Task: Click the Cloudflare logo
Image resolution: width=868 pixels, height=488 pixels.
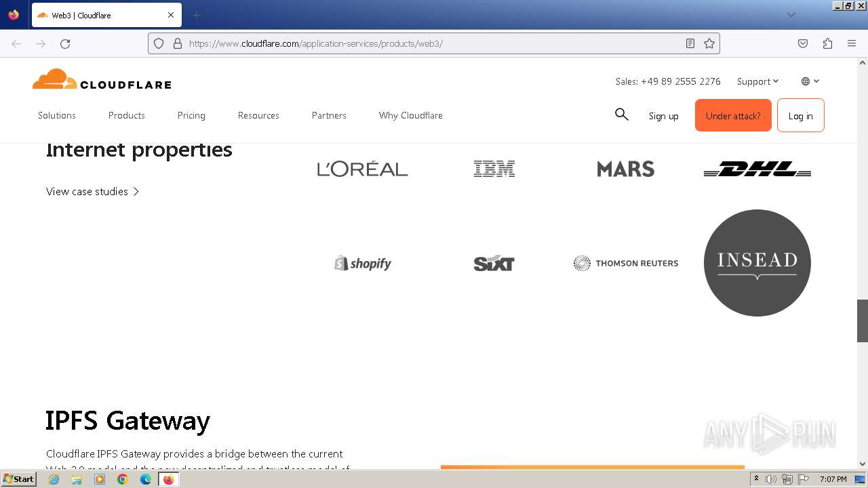Action: pos(102,79)
